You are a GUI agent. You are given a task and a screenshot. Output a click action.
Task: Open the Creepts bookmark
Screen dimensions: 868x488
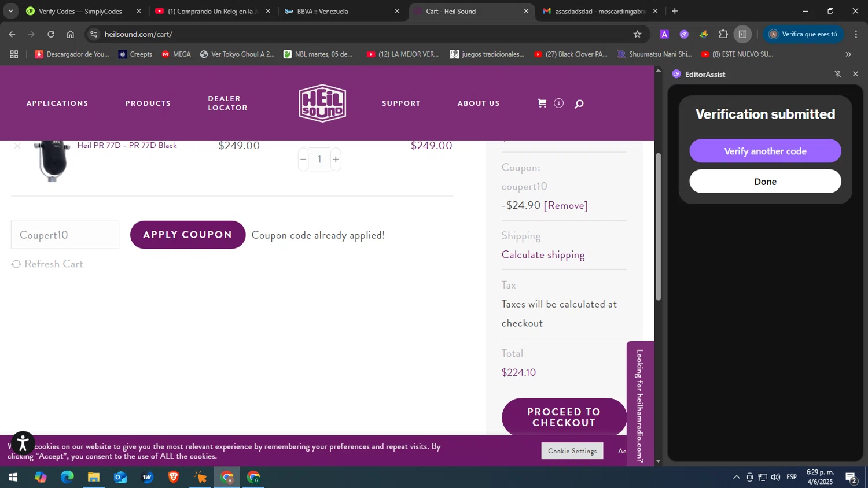135,54
